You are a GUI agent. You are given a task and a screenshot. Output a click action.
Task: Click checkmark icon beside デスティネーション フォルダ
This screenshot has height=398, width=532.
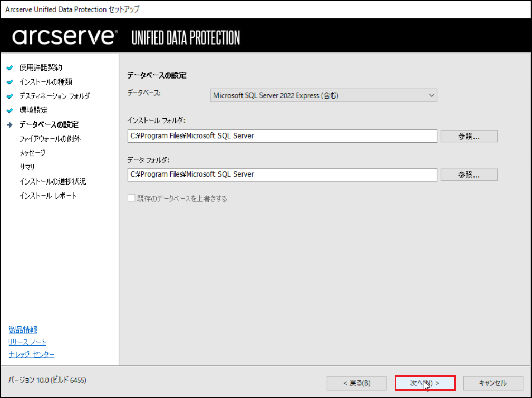[10, 96]
